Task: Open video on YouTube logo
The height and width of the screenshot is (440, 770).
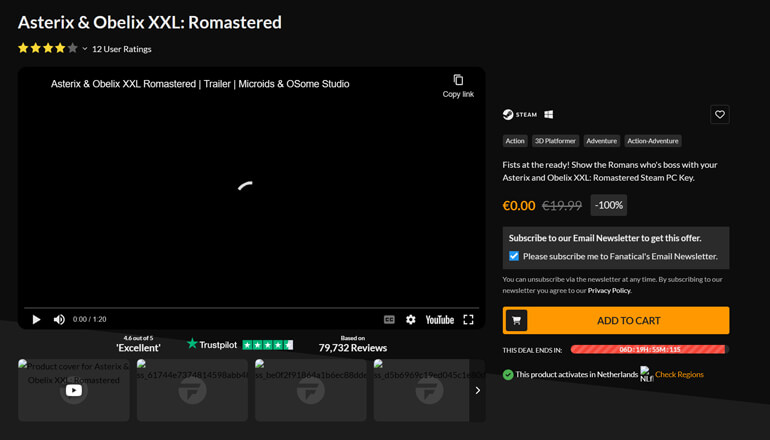Action: coord(440,320)
